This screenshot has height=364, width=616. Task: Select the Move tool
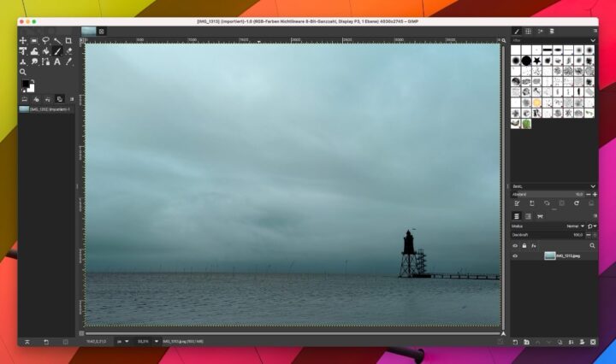23,40
